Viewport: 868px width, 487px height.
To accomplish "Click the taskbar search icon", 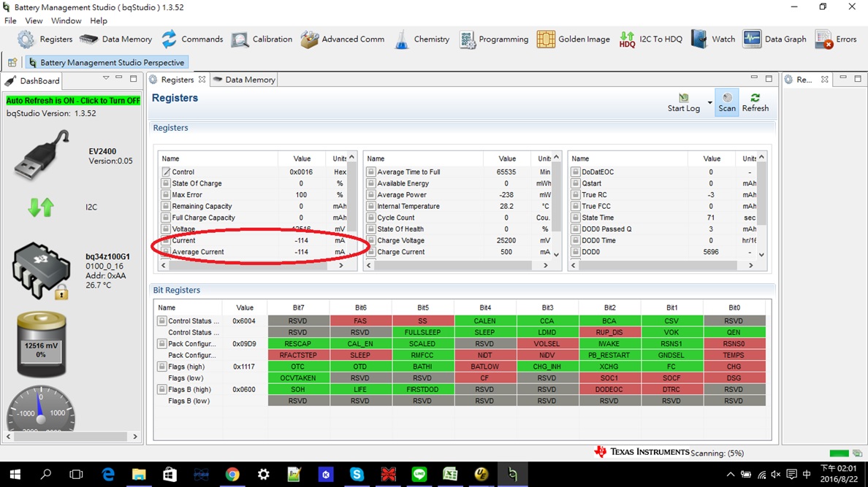I will [x=46, y=475].
